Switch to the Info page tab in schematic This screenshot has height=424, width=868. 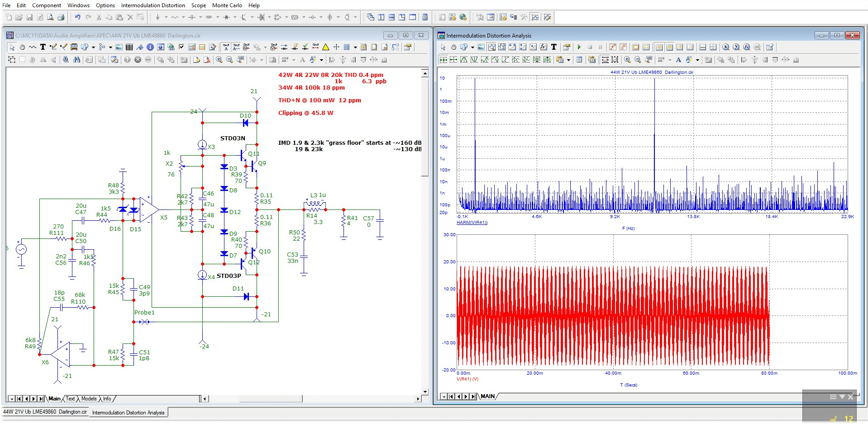[x=107, y=399]
